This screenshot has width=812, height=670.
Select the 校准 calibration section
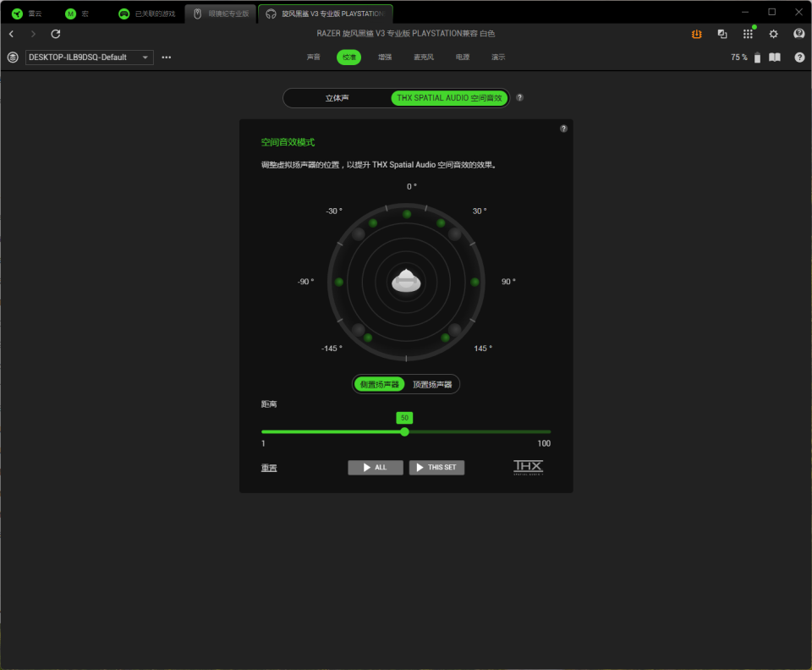pos(349,57)
